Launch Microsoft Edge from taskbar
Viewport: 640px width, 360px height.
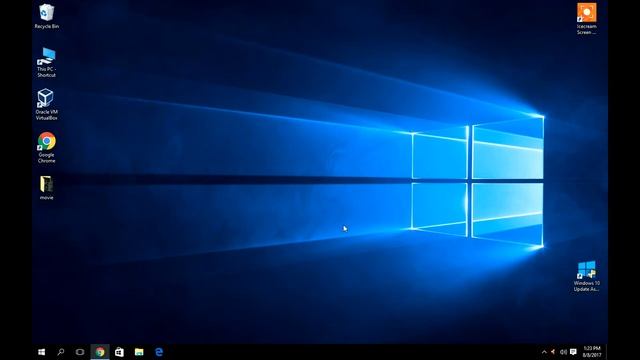159,352
